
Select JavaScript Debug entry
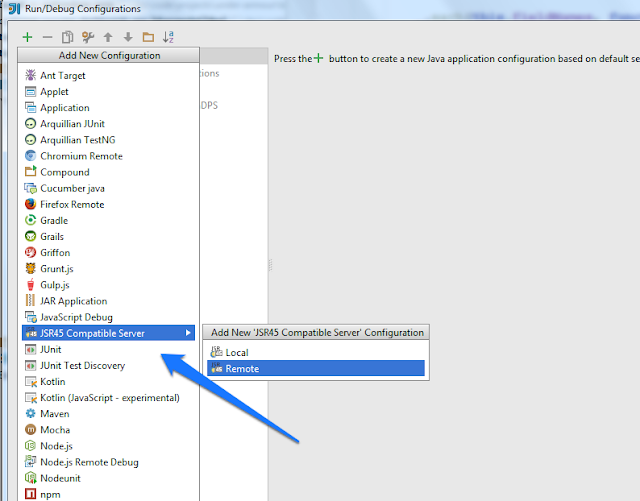point(108,317)
